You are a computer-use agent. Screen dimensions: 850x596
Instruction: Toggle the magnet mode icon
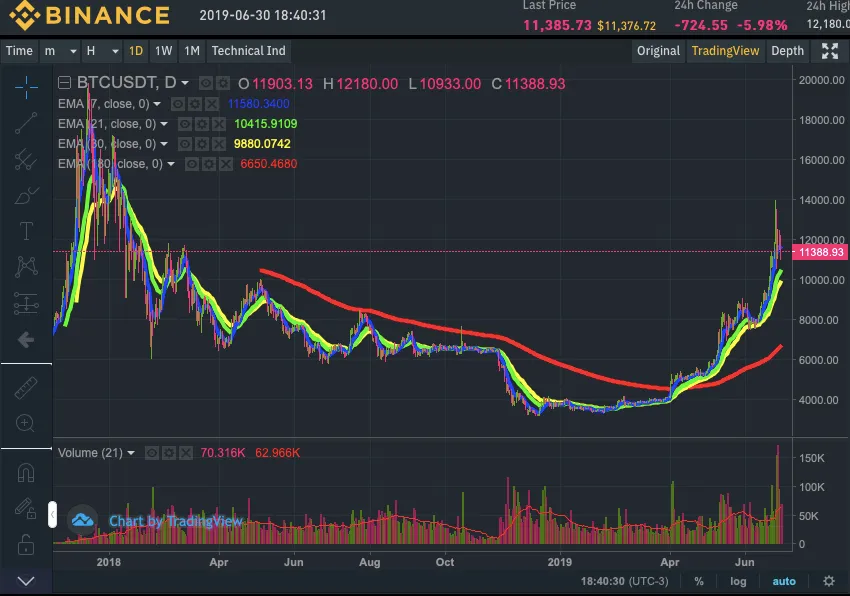point(26,472)
